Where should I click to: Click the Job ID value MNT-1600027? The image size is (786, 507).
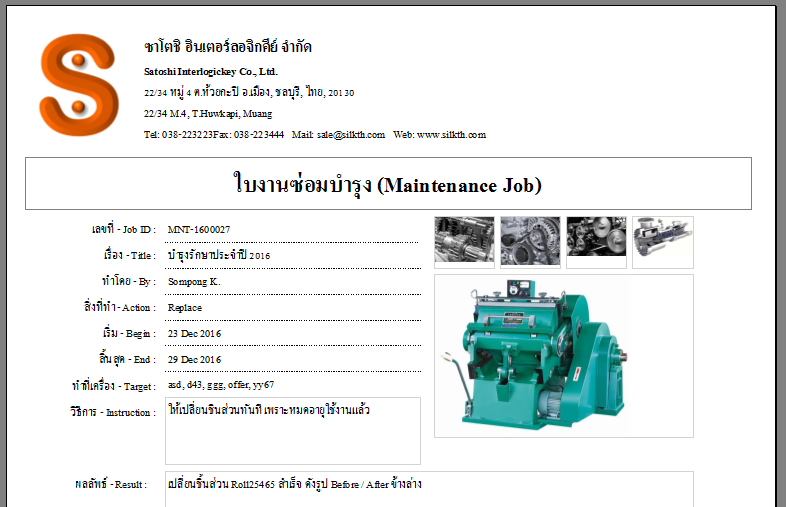(x=199, y=230)
